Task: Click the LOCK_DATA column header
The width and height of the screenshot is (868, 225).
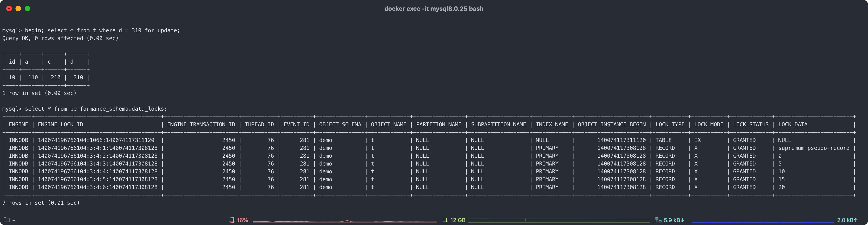Action: pyautogui.click(x=792, y=124)
